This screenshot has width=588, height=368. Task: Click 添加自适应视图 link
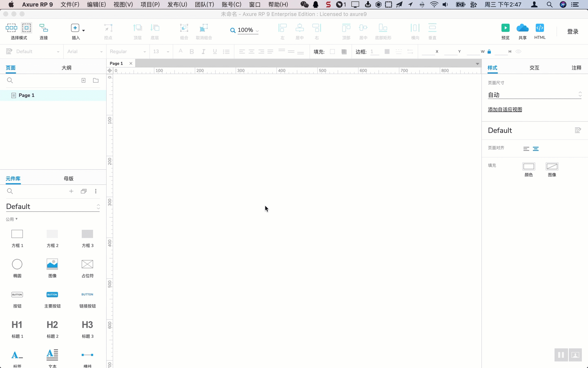point(505,110)
